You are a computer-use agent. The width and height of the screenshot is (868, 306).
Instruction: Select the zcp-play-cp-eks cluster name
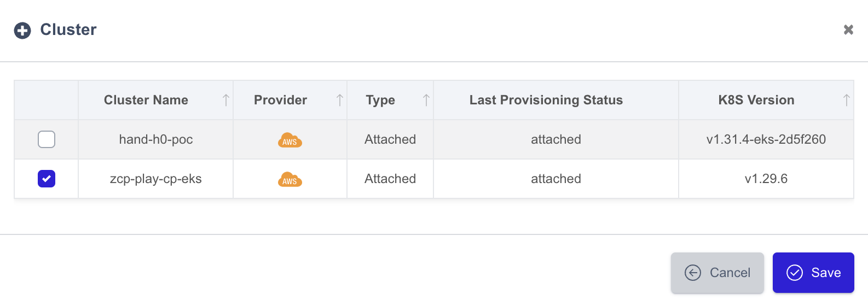(156, 179)
